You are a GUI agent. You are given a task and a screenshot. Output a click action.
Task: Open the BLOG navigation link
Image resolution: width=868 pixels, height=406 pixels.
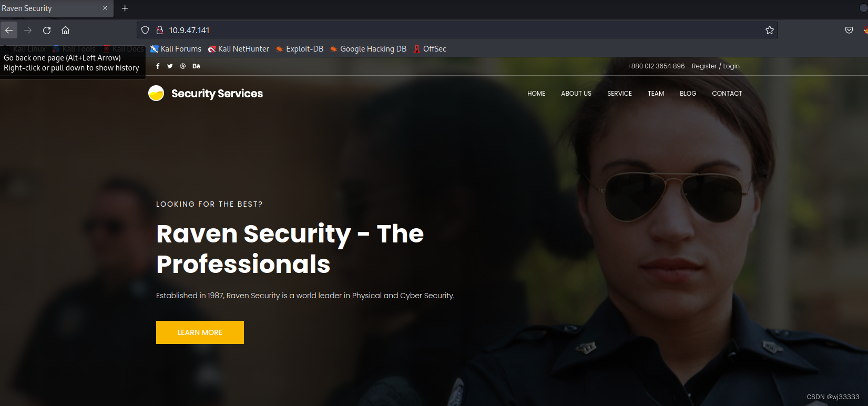point(688,94)
